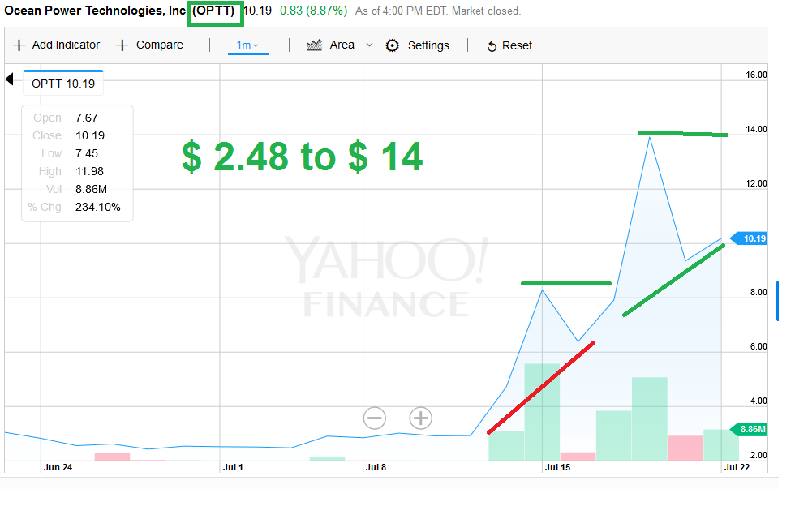Zoom in using the plus circle button
The width and height of the screenshot is (795, 532).
click(420, 418)
